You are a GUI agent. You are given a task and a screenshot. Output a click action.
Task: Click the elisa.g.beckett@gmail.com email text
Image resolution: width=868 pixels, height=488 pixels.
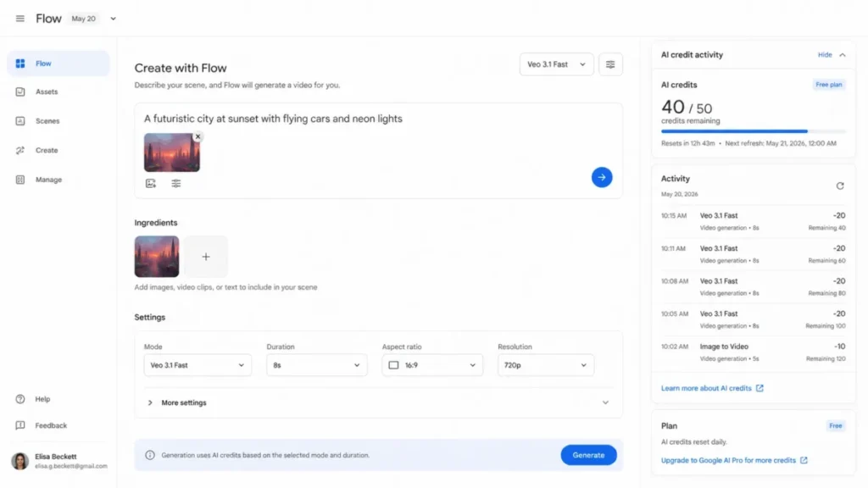(x=71, y=467)
